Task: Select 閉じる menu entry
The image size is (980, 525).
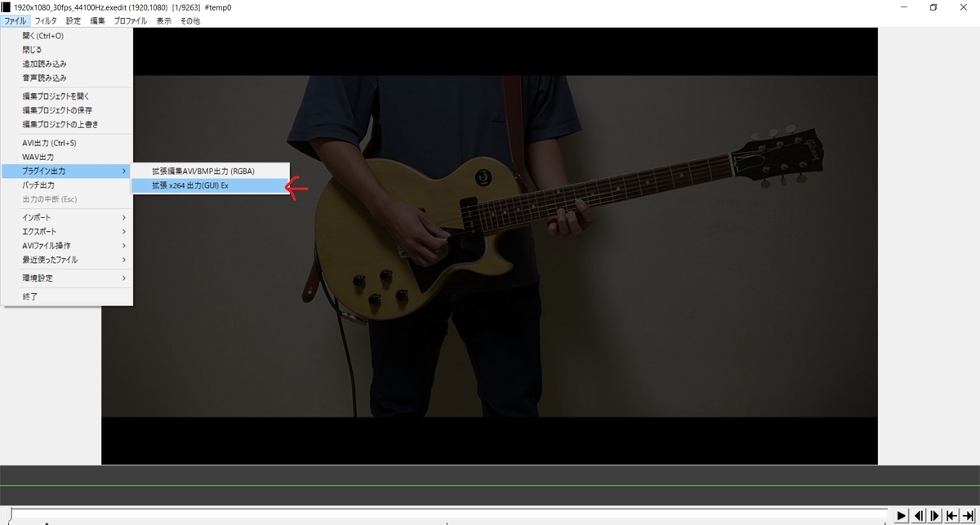Action: click(67, 50)
